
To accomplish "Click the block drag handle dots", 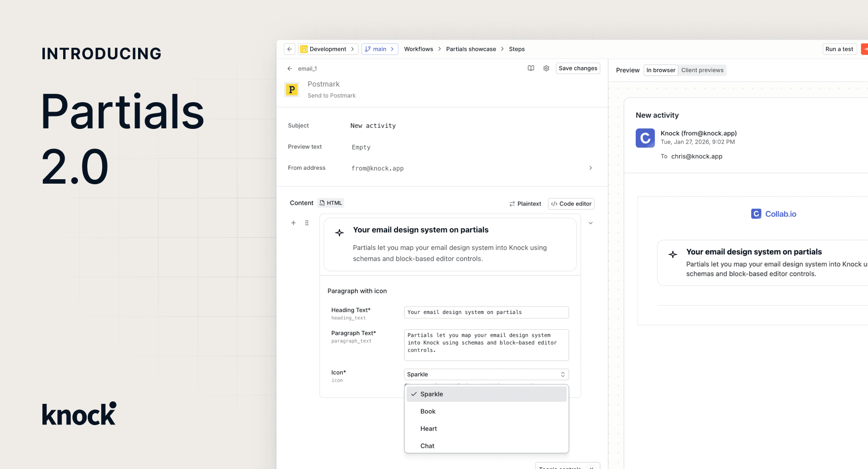I will 307,223.
